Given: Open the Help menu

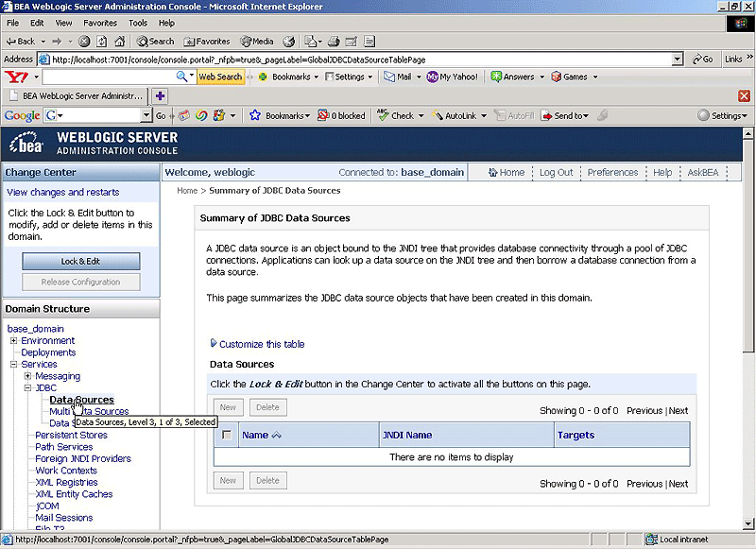Looking at the screenshot, I should [x=166, y=23].
